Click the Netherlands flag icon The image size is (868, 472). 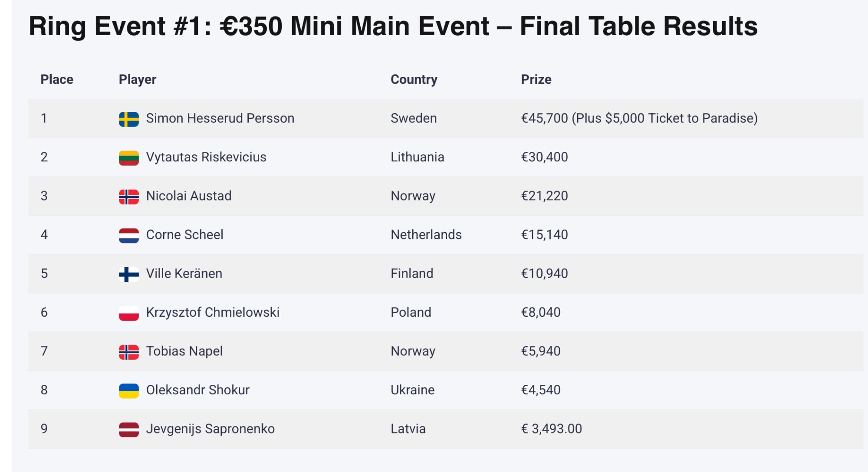tap(129, 236)
